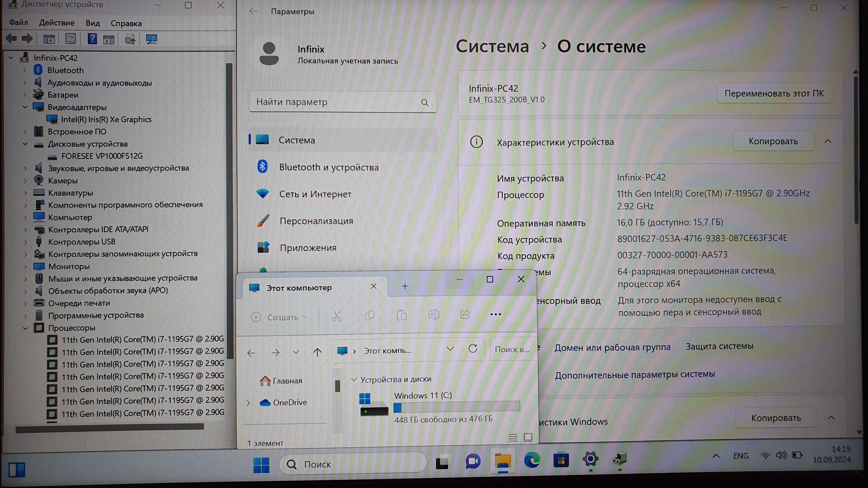This screenshot has width=868, height=488.
Task: Select Bluetooth и устройства in Settings sidebar
Action: 328,167
